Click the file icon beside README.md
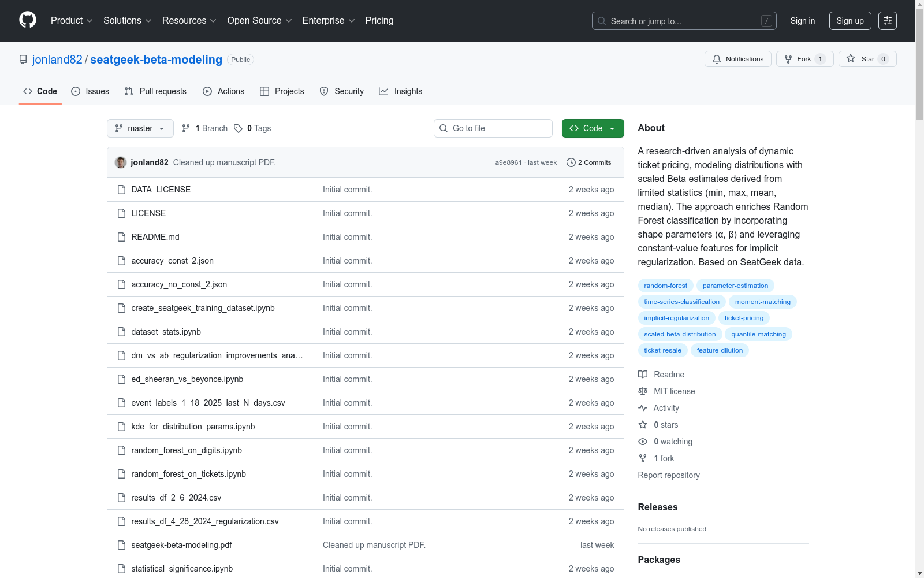924x578 pixels. 121,237
